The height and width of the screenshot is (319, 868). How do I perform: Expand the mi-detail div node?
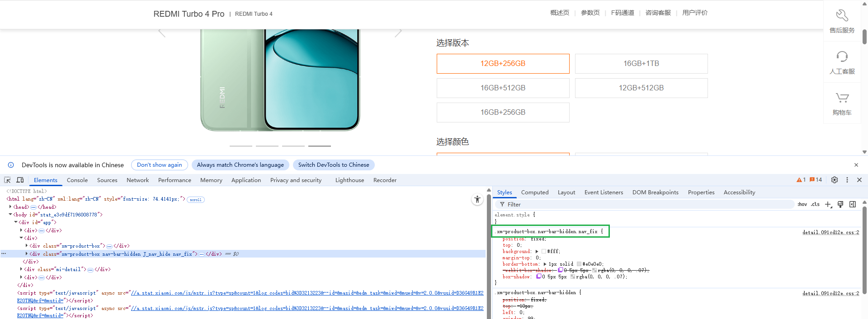tap(21, 269)
